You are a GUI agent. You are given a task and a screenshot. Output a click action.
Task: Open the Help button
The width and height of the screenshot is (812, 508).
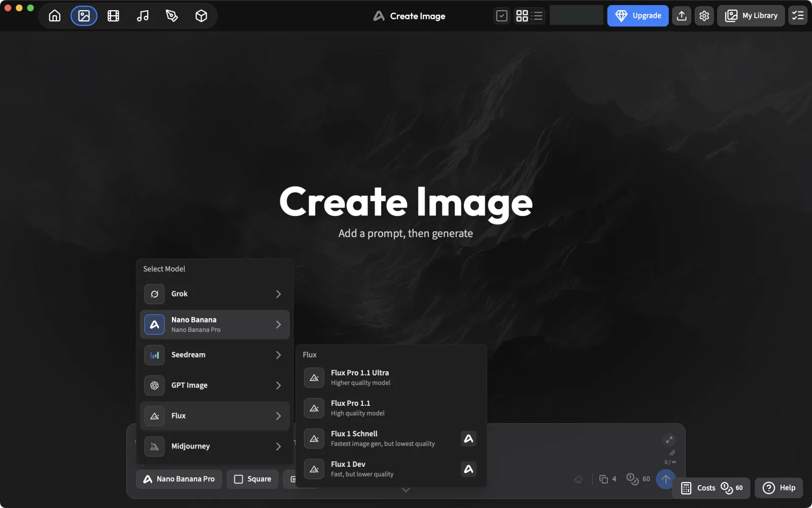click(779, 488)
